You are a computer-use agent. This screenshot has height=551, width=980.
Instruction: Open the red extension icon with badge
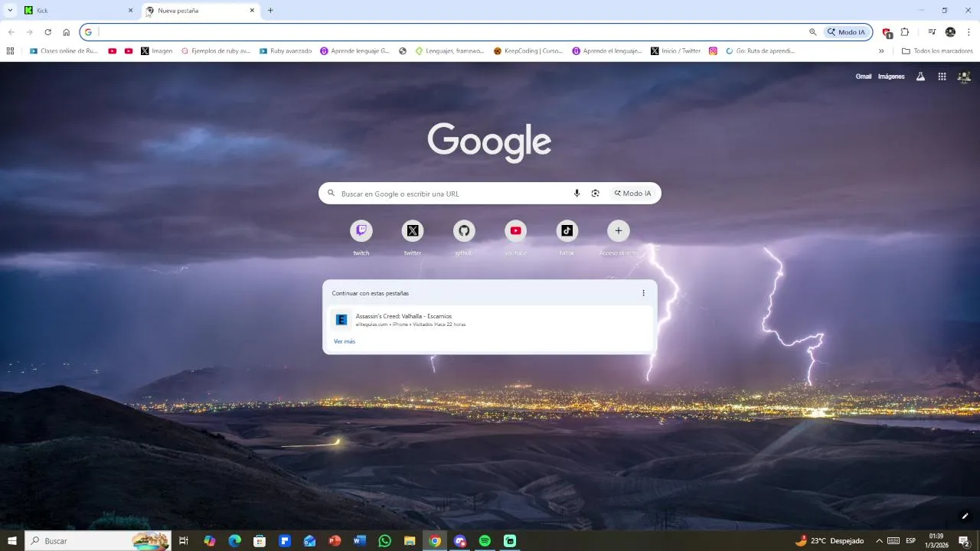coord(887,32)
